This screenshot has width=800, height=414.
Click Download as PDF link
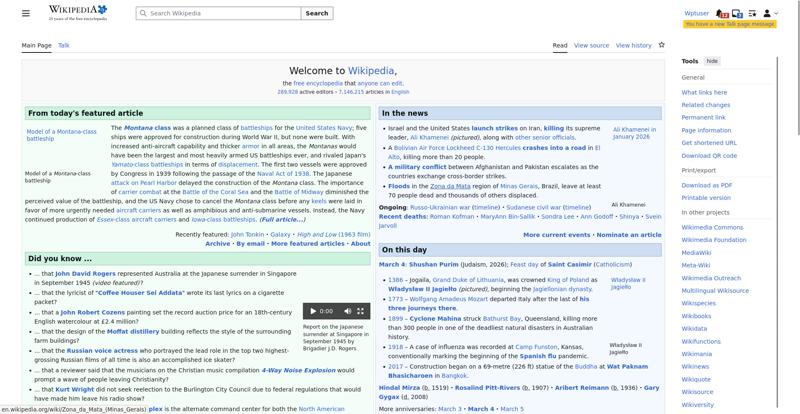pyautogui.click(x=706, y=185)
